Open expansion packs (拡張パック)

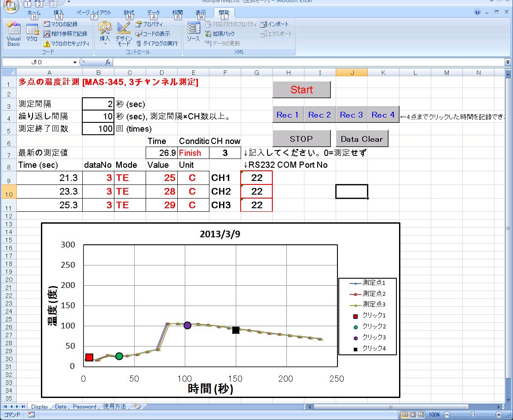coord(220,34)
